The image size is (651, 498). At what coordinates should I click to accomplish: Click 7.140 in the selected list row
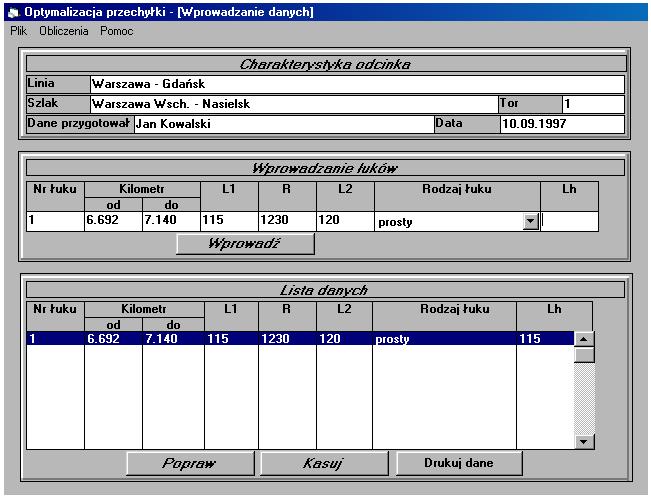click(162, 339)
